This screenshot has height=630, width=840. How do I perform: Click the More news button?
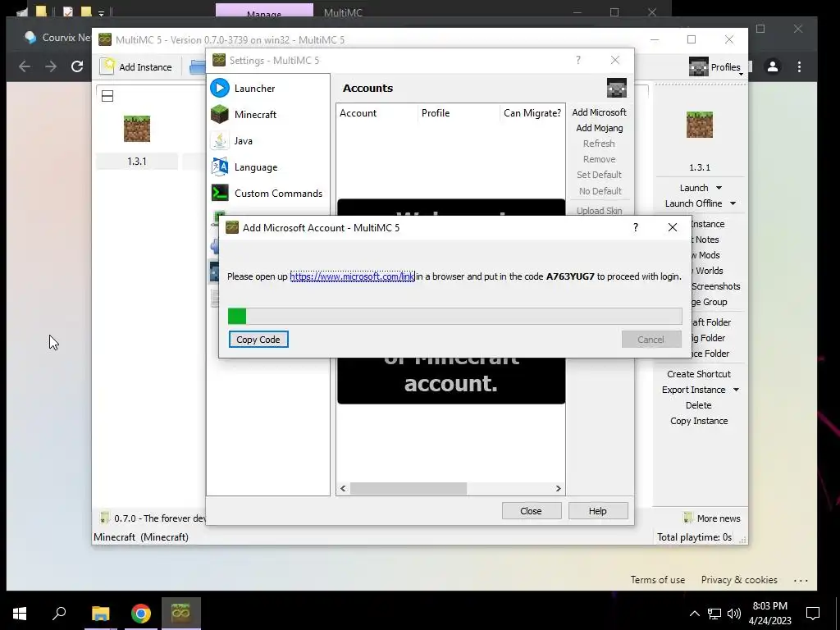712,518
